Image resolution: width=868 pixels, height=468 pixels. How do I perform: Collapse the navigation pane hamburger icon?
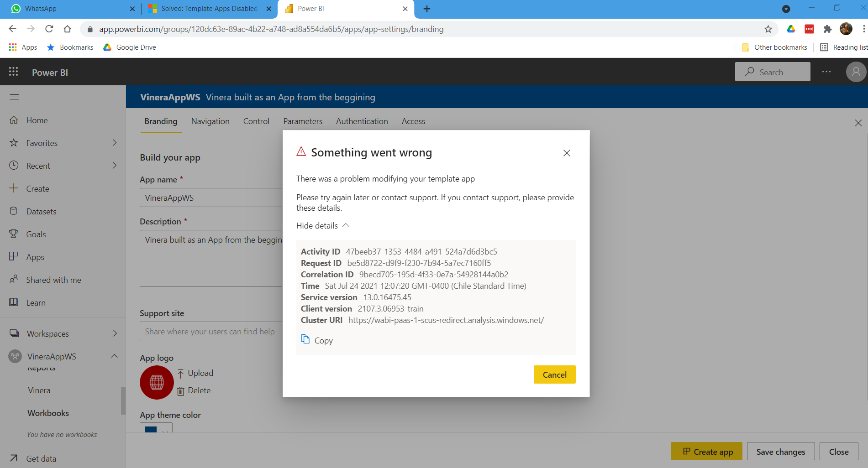[x=15, y=97]
